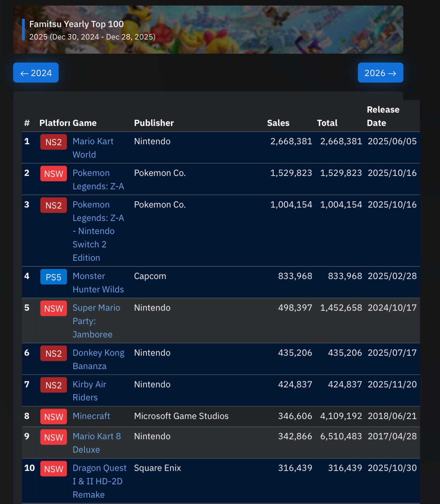Click the sales value 1,004,154
Screen dimensions: 440x504
[291, 205]
